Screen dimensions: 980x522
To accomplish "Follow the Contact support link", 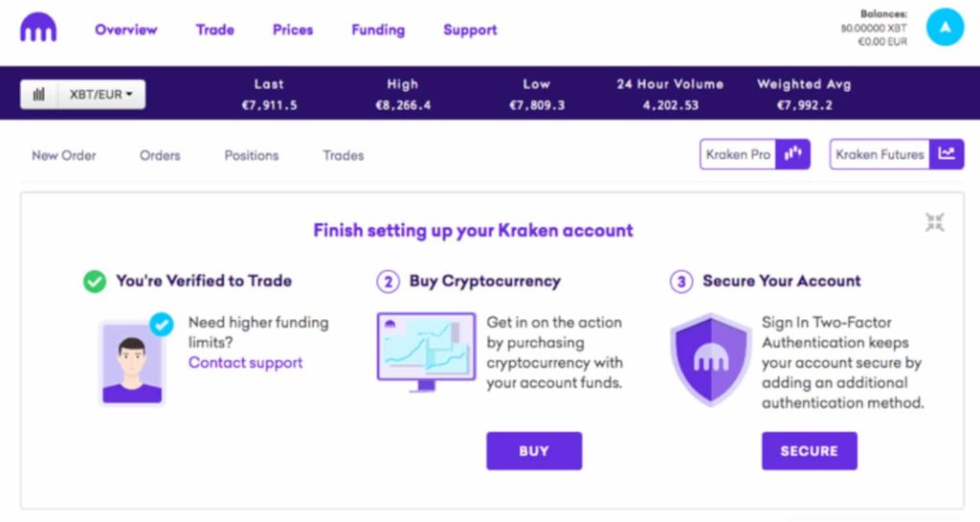I will (246, 363).
